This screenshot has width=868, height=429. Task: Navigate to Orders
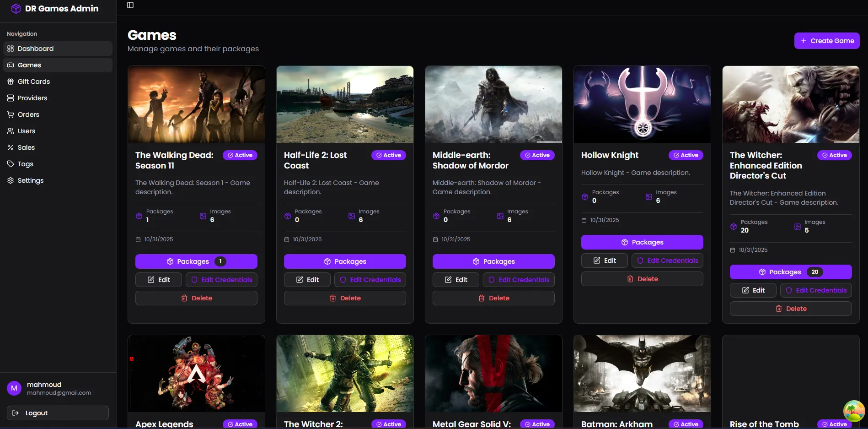click(58, 114)
